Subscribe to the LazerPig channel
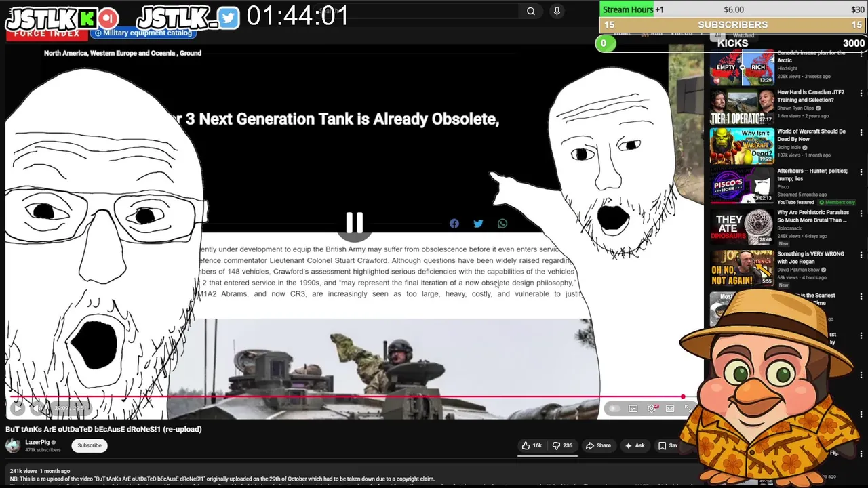The image size is (868, 488). point(89,445)
